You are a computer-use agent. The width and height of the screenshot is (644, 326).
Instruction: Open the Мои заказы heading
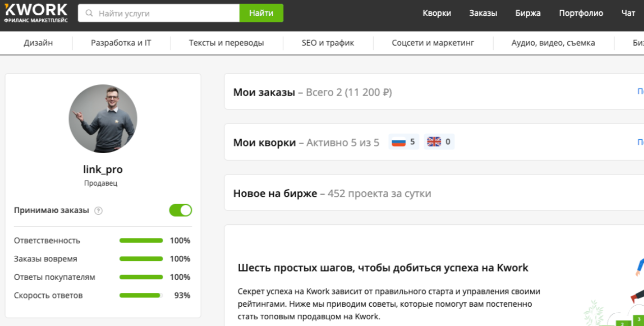point(264,92)
